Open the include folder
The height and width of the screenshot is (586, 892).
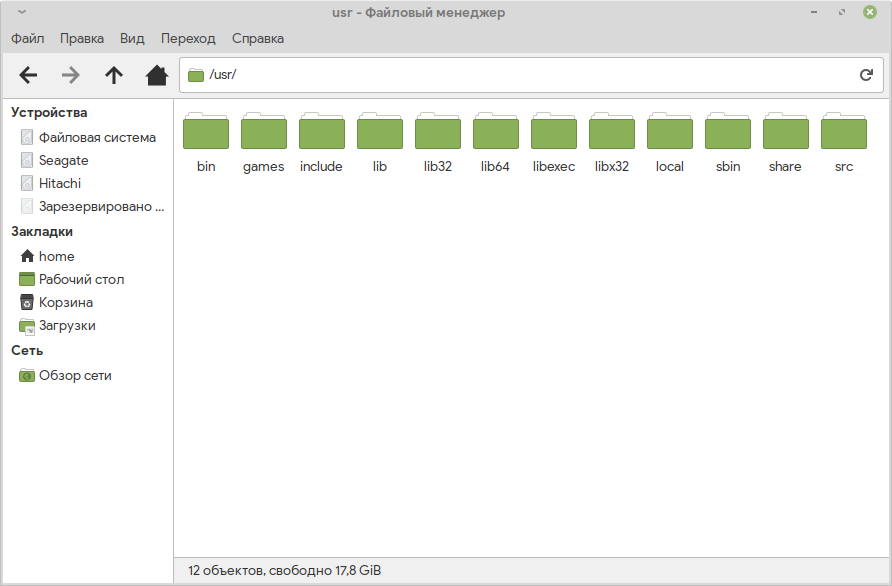tap(321, 142)
